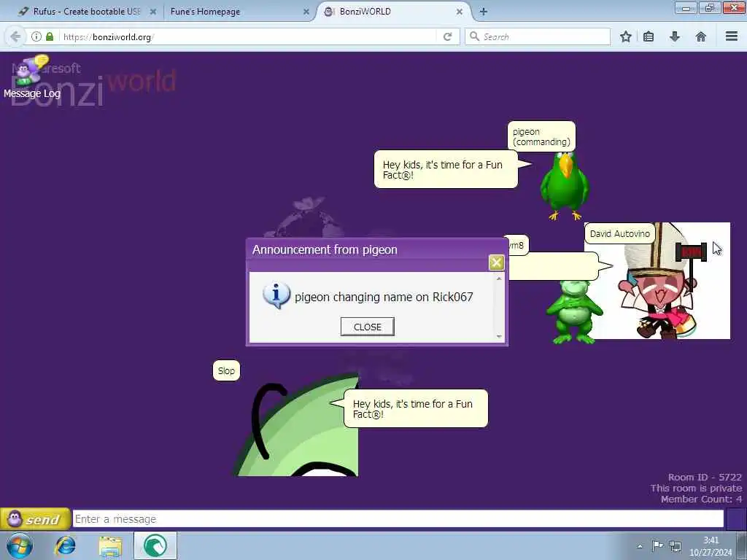Viewport: 747px width, 560px height.
Task: Click the Slop character avatar
Action: point(296,425)
